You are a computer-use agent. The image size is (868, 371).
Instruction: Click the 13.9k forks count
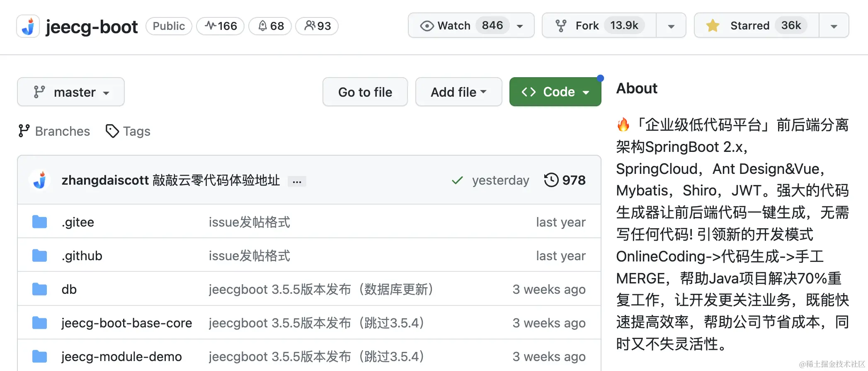[x=624, y=25]
